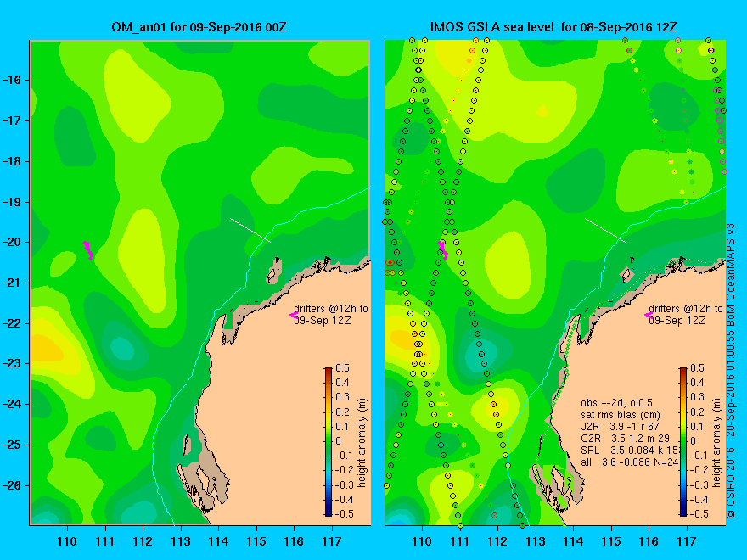
Task: Click left map's "height anomaly (m)" vertical label
Action: (362, 443)
